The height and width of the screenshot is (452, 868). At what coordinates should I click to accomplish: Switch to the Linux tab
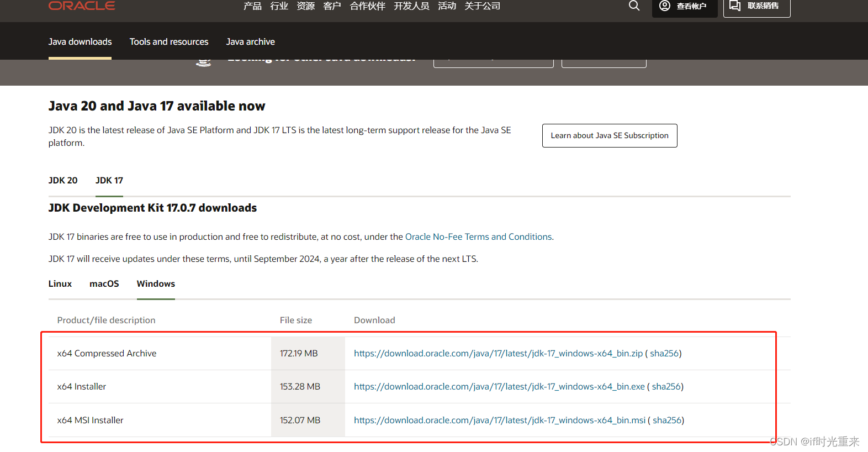pos(60,284)
